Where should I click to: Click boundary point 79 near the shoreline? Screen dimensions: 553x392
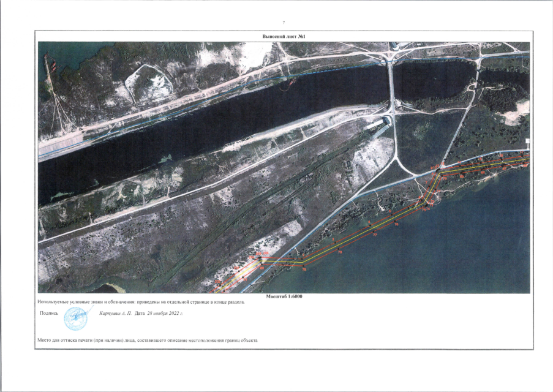point(303,266)
